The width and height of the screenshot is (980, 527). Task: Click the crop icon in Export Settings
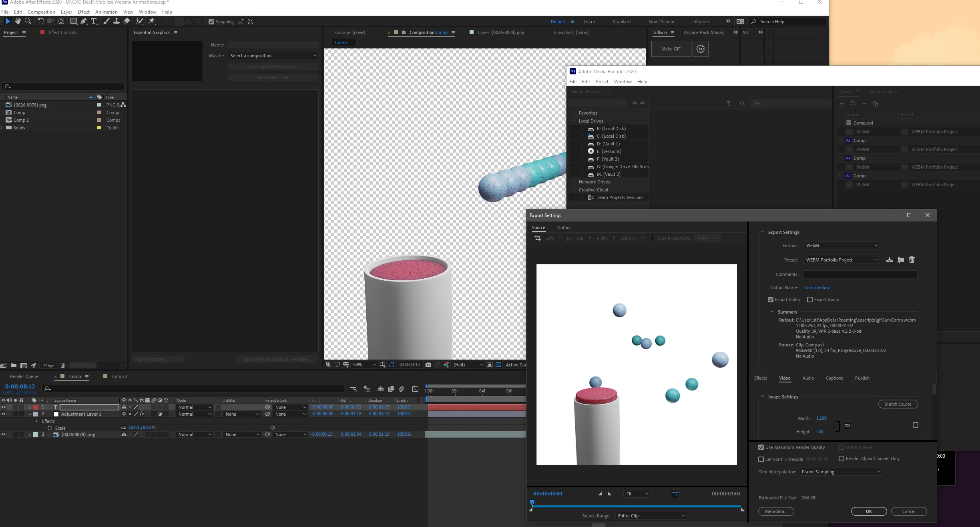pos(538,238)
